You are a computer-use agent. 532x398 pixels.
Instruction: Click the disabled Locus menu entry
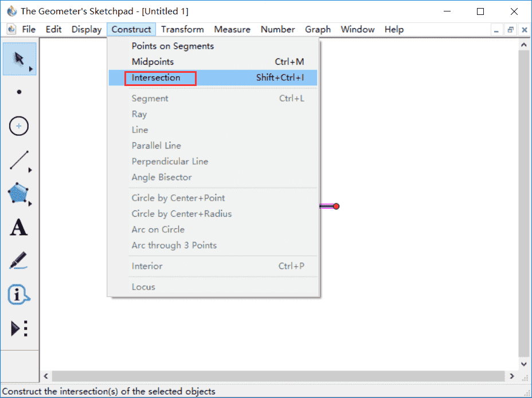point(213,287)
